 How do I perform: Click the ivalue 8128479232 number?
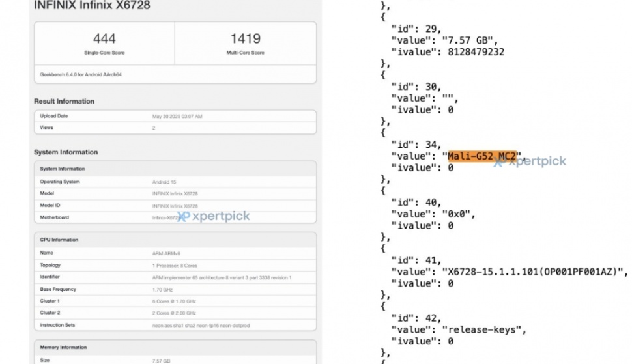[476, 52]
